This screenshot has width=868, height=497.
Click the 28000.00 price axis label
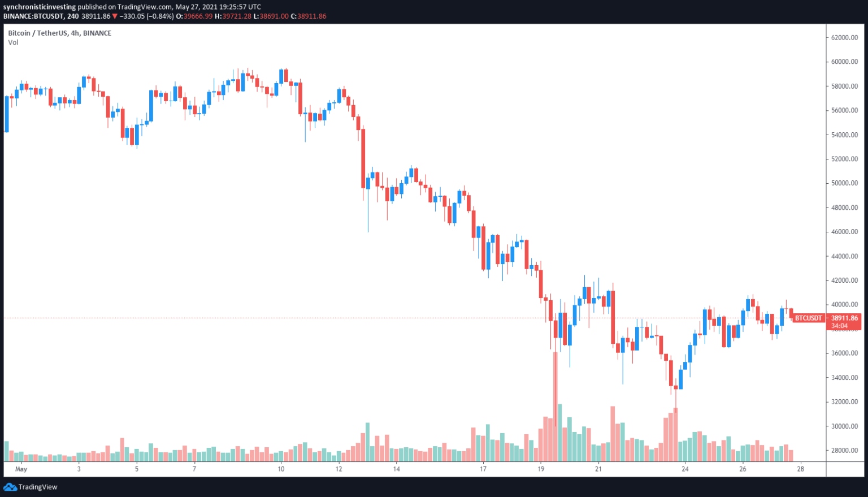[x=844, y=451]
